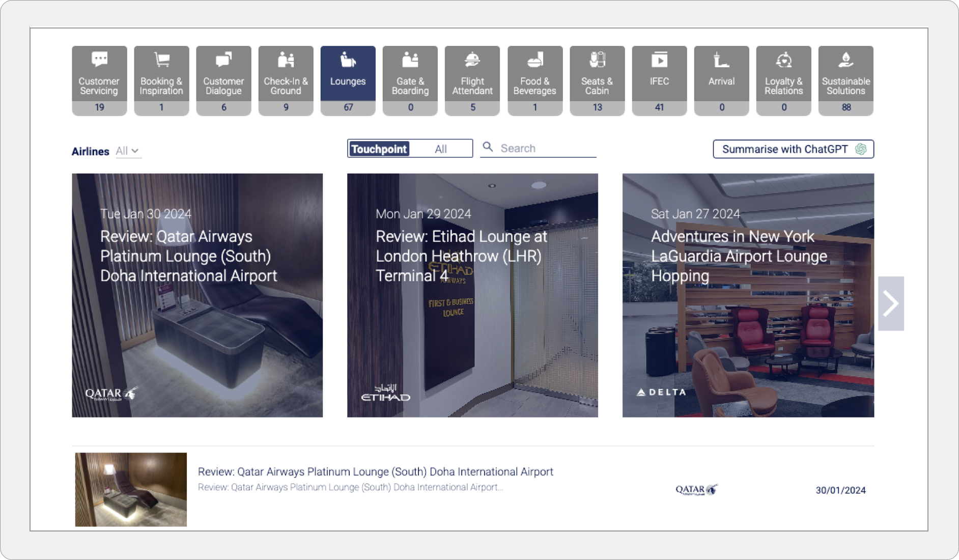Choose the Seats & Cabin category
This screenshot has width=959, height=560.
(x=597, y=80)
